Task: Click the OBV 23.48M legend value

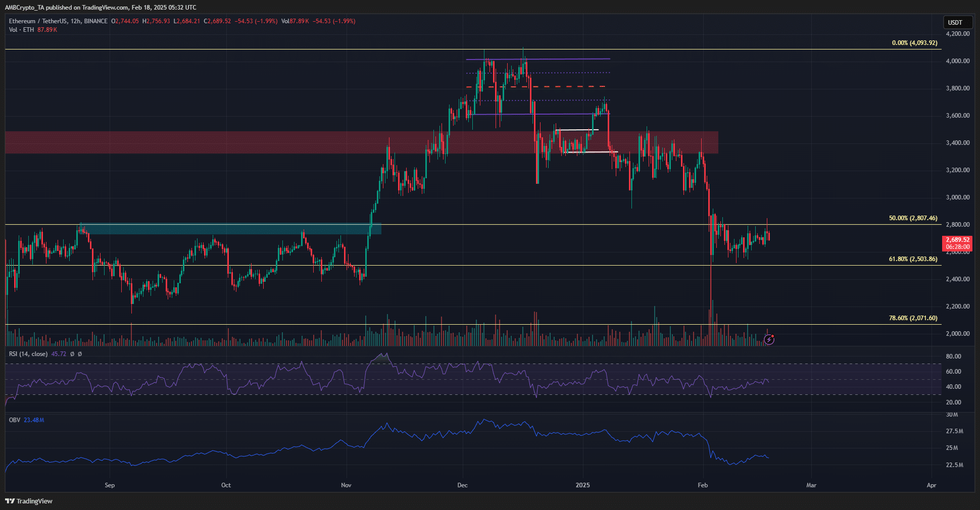Action: pos(35,420)
